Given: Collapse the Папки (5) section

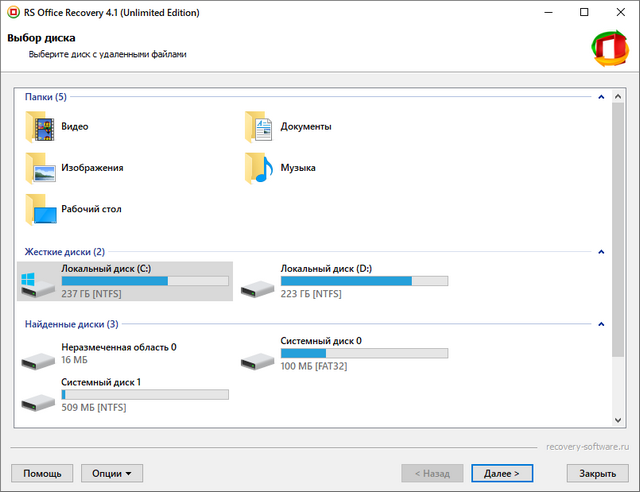Looking at the screenshot, I should click(601, 97).
